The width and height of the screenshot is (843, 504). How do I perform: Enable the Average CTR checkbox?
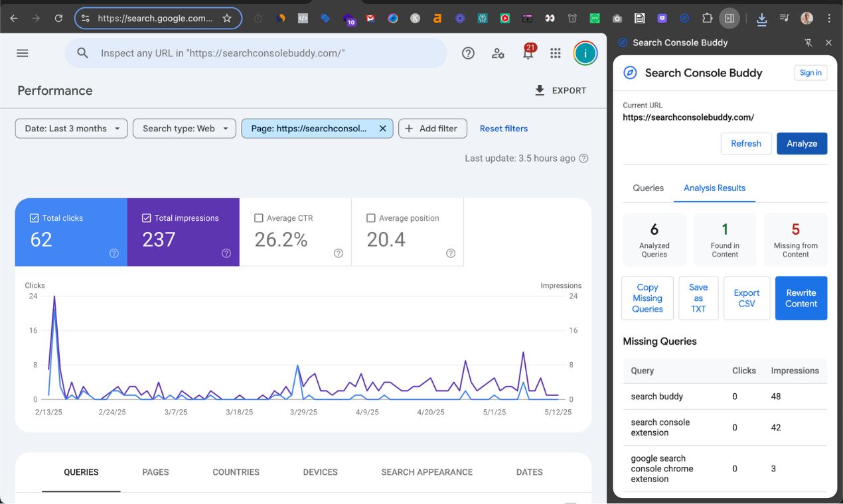pos(259,218)
